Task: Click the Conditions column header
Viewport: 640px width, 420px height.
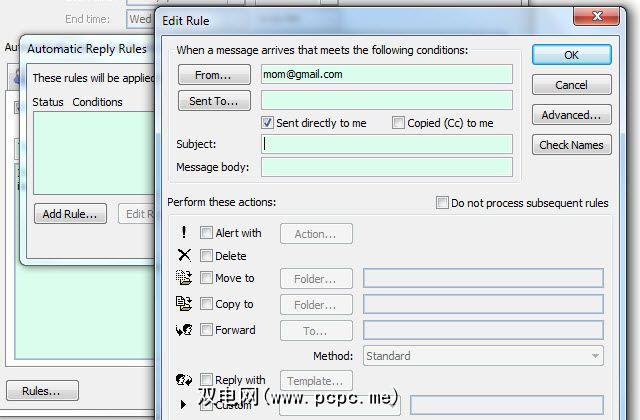Action: point(97,102)
